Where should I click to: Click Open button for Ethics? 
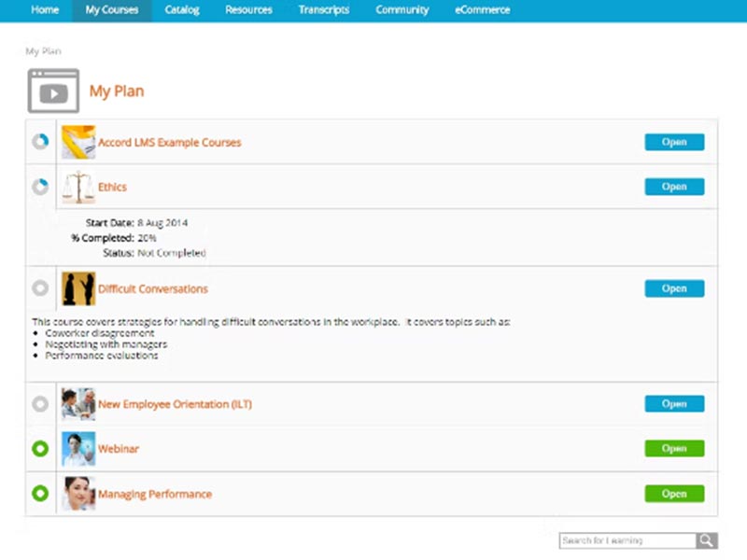[674, 187]
